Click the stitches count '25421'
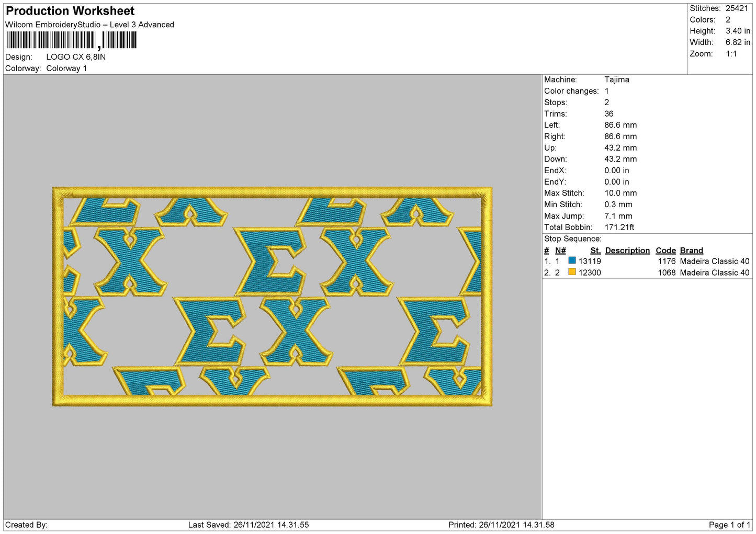The width and height of the screenshot is (756, 534). [737, 8]
